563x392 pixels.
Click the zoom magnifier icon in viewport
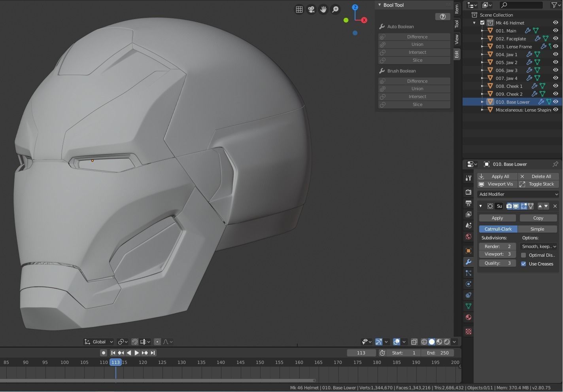pyautogui.click(x=335, y=9)
